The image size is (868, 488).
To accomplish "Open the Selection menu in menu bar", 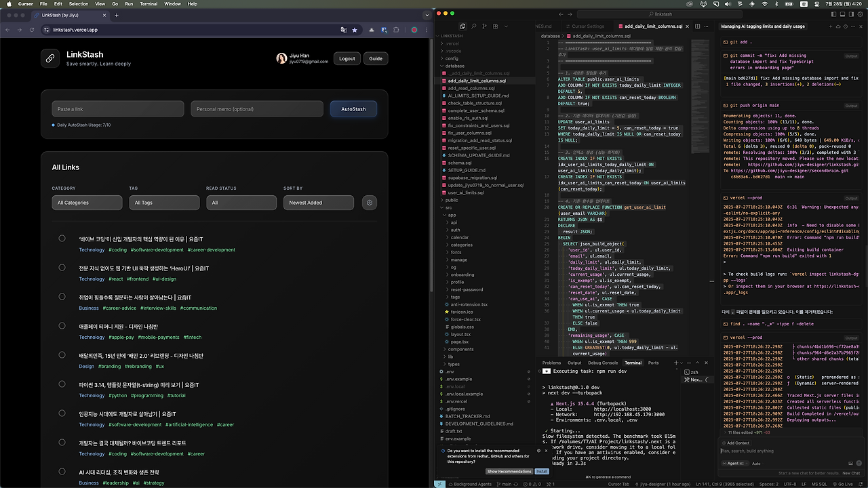I will (79, 3).
